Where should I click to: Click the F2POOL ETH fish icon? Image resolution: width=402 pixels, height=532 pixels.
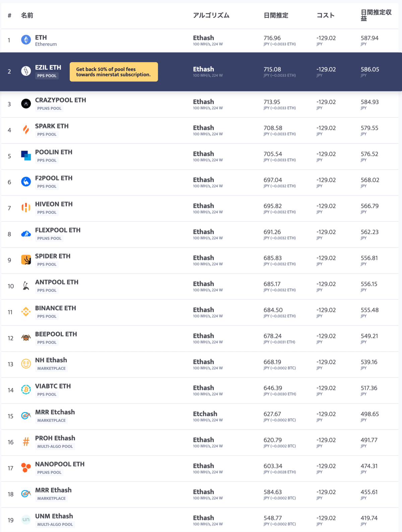[x=26, y=182]
